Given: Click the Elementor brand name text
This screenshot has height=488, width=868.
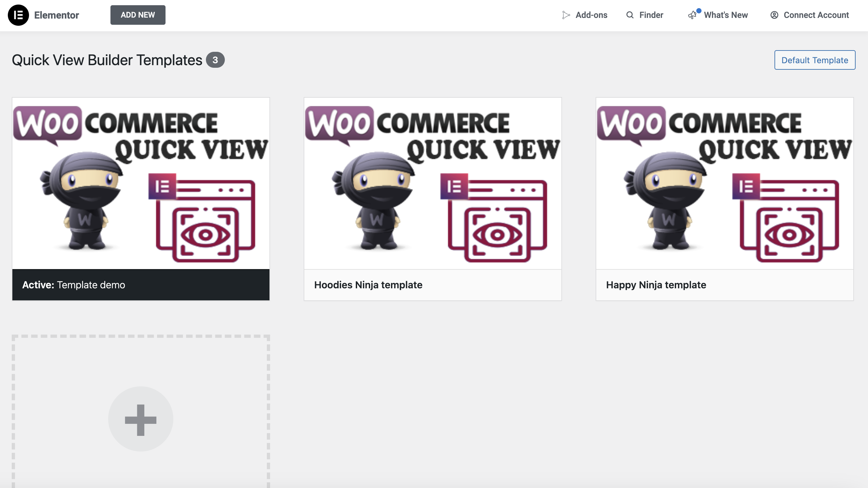Looking at the screenshot, I should point(57,15).
